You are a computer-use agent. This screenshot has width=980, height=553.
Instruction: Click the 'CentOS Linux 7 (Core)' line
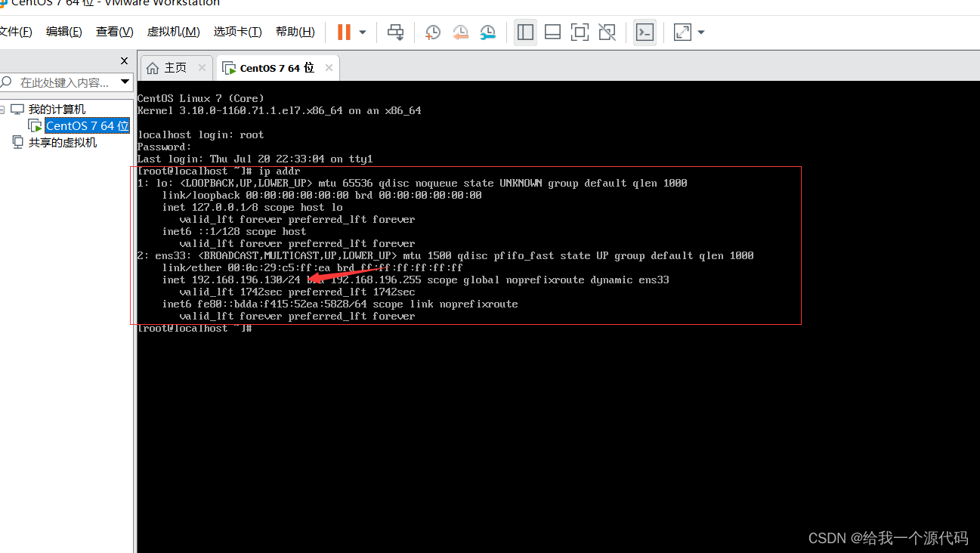pyautogui.click(x=200, y=99)
